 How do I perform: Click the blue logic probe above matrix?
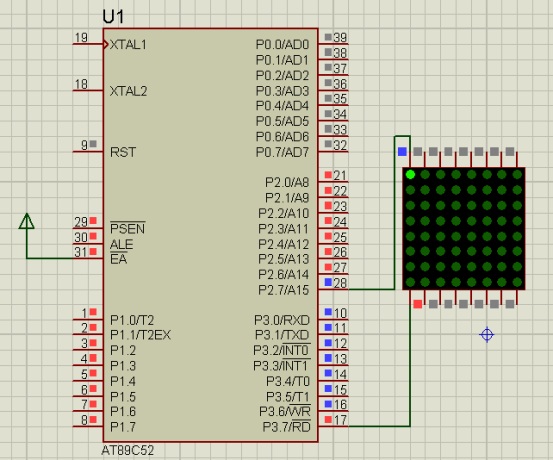(x=402, y=152)
